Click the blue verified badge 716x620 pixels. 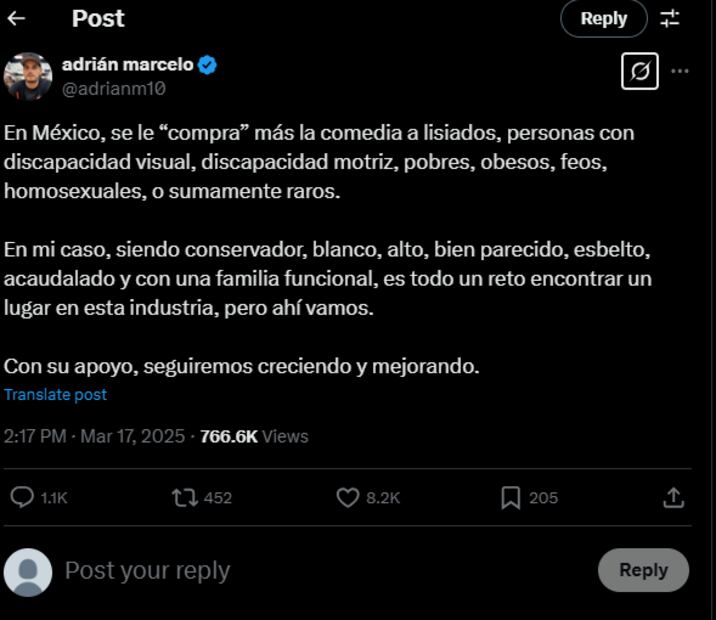click(208, 65)
